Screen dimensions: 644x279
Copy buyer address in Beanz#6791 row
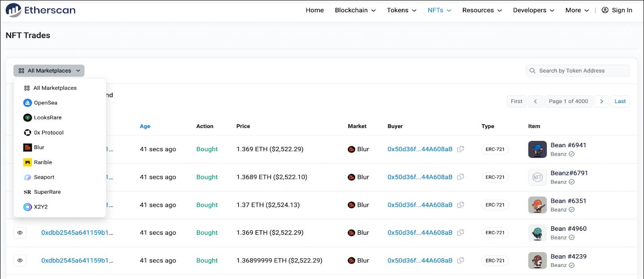(x=461, y=177)
